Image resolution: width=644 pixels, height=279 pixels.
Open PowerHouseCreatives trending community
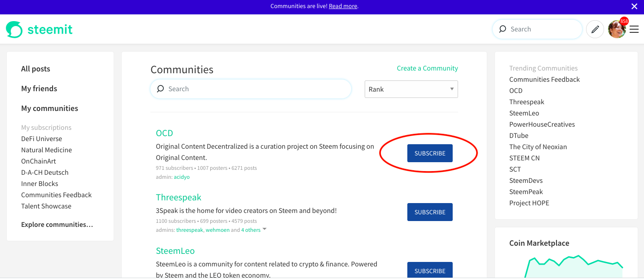542,124
